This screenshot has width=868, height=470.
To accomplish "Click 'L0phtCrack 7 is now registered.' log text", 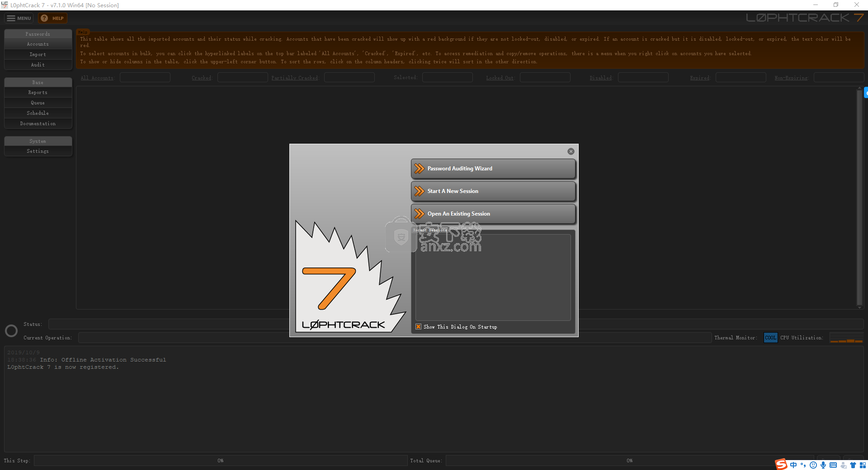I will click(63, 367).
